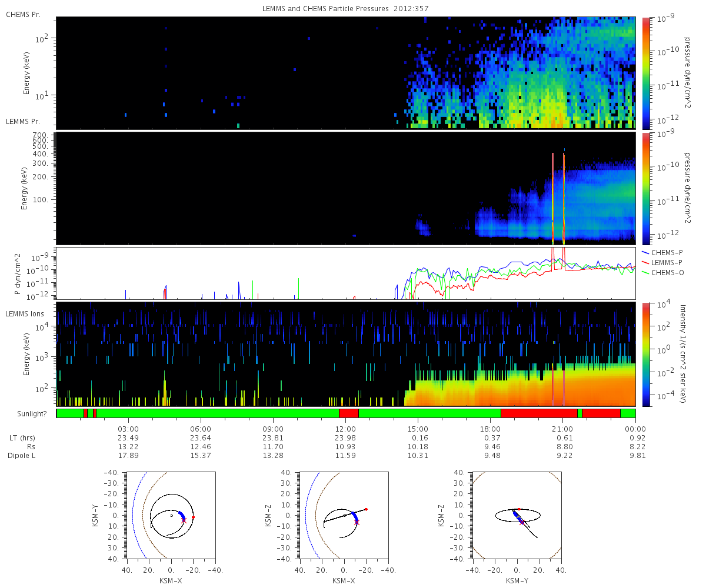Select the LT value 23.98
Image resolution: width=706 pixels, height=588 pixels.
345,438
